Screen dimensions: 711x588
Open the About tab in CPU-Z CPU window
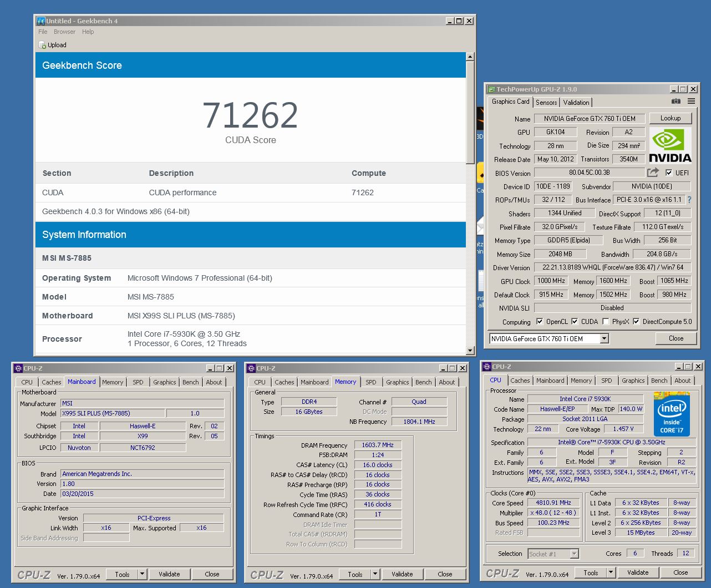[683, 381]
